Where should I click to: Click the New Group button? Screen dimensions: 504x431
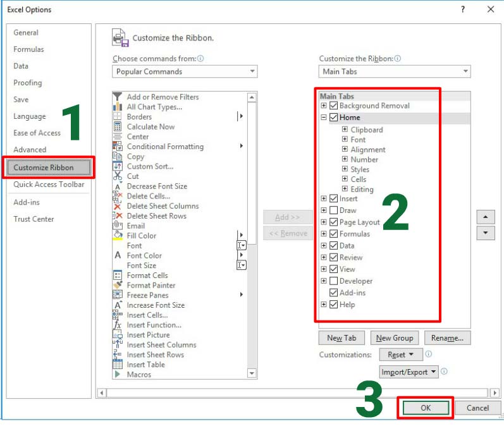click(395, 338)
